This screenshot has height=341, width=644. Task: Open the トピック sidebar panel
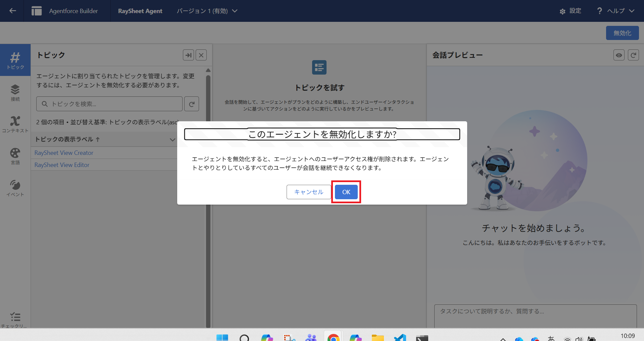point(15,60)
